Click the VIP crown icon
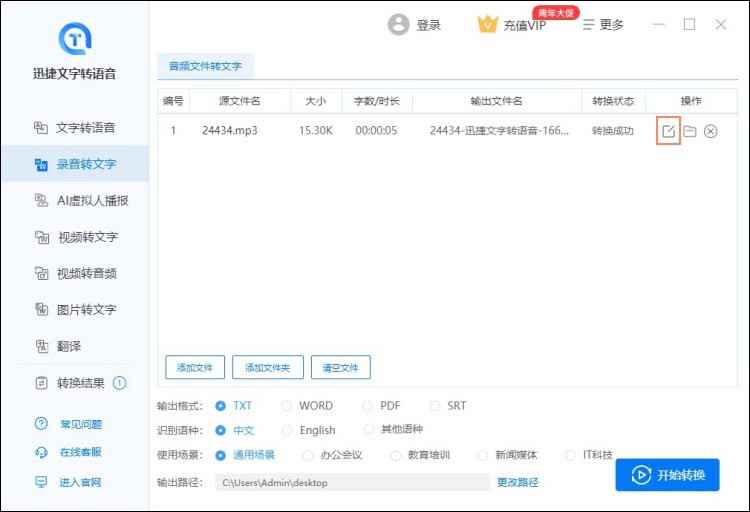This screenshot has width=750, height=512. pyautogui.click(x=487, y=24)
